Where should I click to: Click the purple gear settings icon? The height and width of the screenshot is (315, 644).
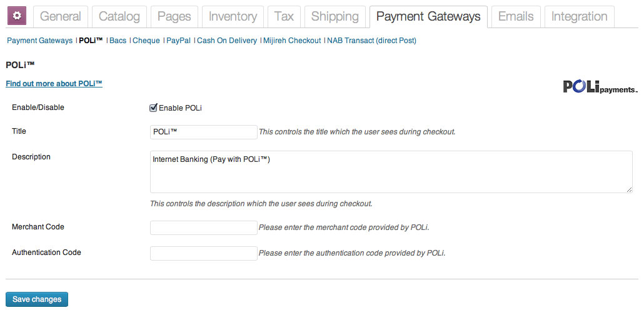point(17,16)
